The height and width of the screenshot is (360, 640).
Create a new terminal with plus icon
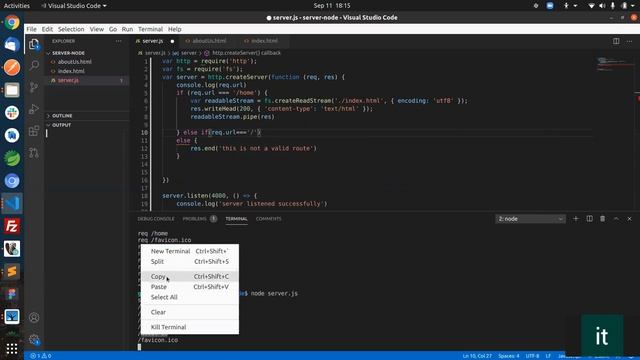point(576,219)
